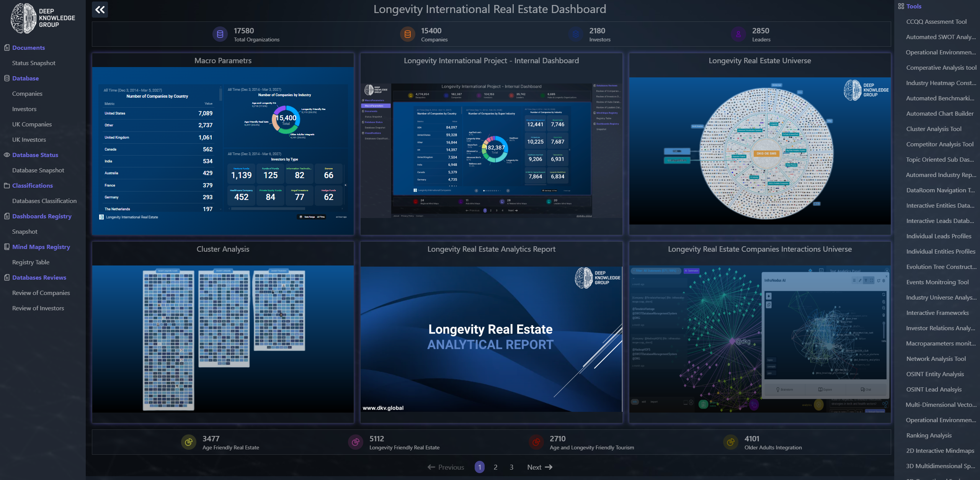Screen dimensions: 980x480
Task: Open UK Companies in the sidebar
Action: [x=32, y=124]
